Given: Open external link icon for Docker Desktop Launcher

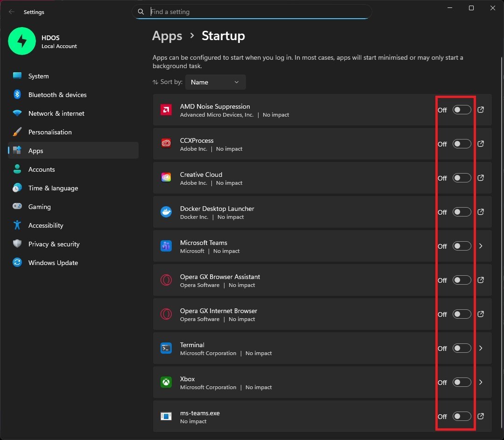Looking at the screenshot, I should [x=481, y=212].
